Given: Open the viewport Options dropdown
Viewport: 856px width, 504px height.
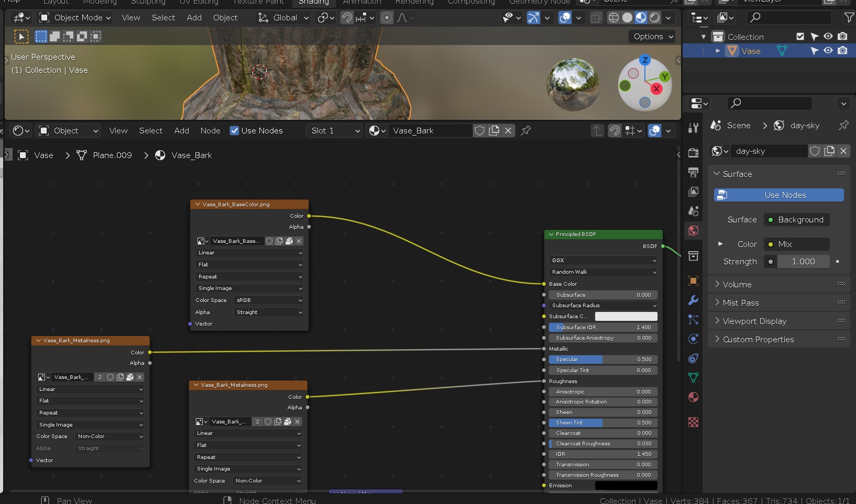Looking at the screenshot, I should pyautogui.click(x=652, y=37).
